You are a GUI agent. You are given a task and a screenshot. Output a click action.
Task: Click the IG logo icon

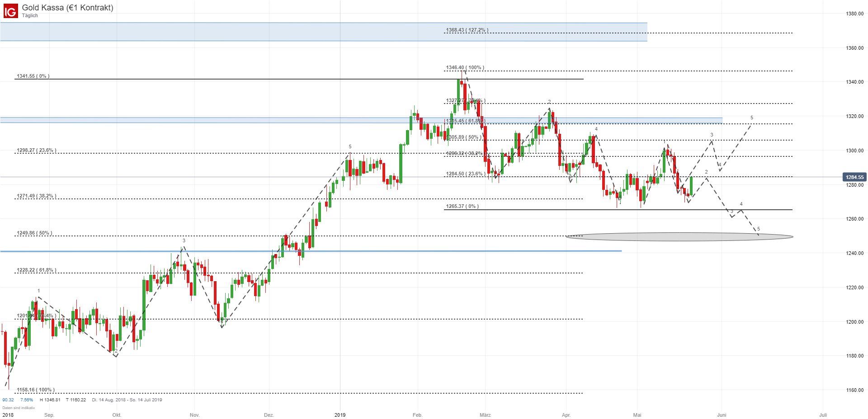coord(10,11)
